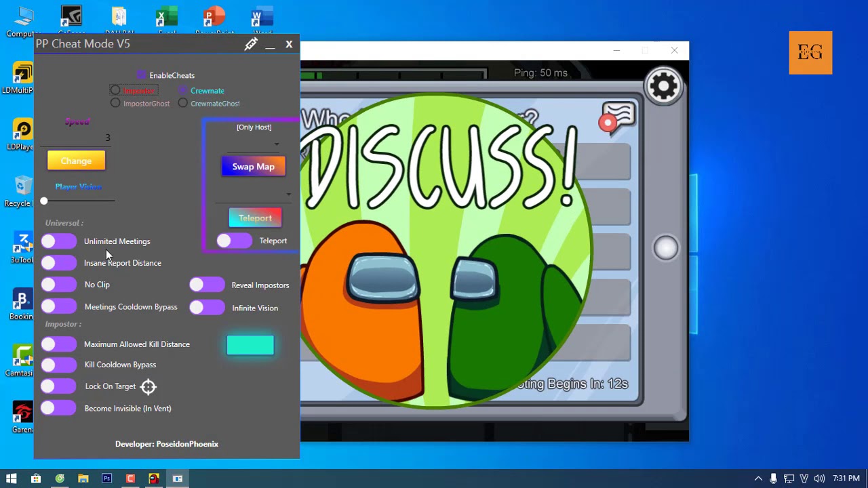Click the round button on Among Us right edge
Viewport: 868px width, 488px height.
[666, 248]
